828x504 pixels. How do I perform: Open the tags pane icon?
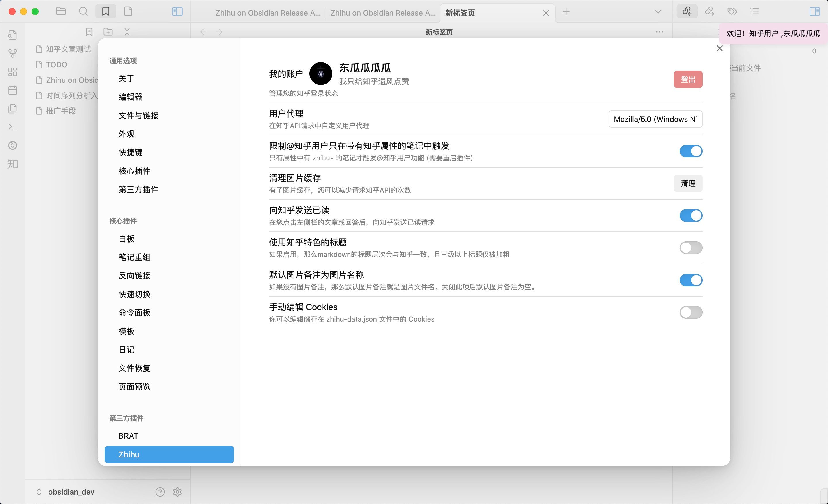coord(732,11)
